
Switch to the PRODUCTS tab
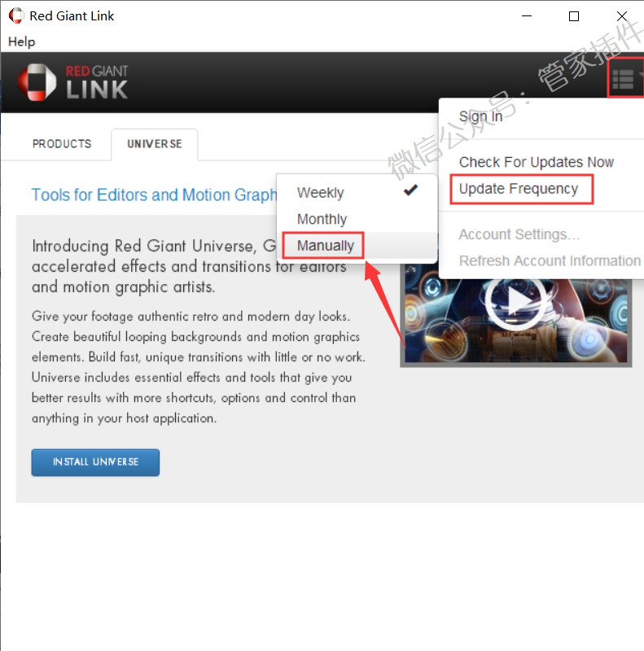click(x=62, y=144)
